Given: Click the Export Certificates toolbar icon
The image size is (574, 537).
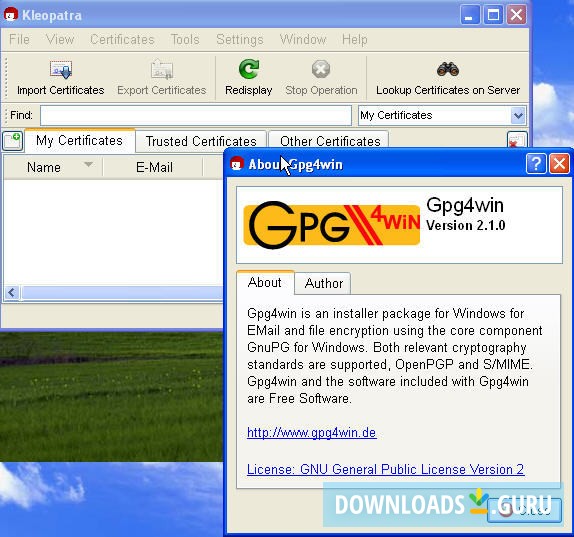Looking at the screenshot, I should (161, 70).
